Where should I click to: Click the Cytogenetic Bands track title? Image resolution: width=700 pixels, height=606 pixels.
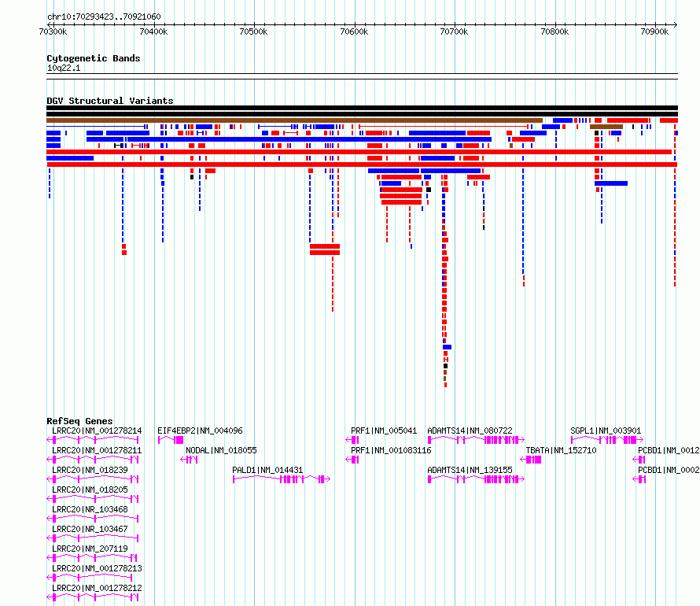point(94,58)
